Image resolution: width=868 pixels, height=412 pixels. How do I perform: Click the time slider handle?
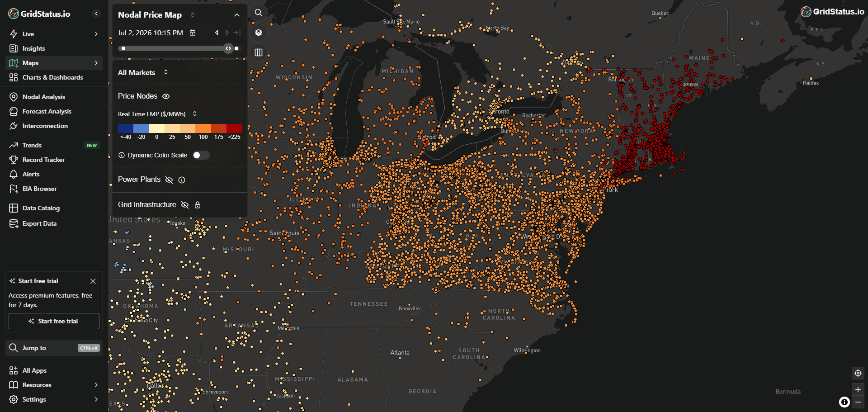pyautogui.click(x=228, y=48)
